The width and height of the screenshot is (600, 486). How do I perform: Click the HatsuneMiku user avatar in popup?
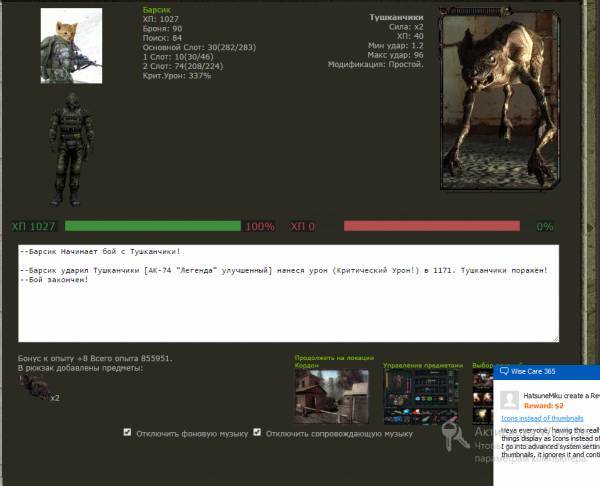[509, 398]
